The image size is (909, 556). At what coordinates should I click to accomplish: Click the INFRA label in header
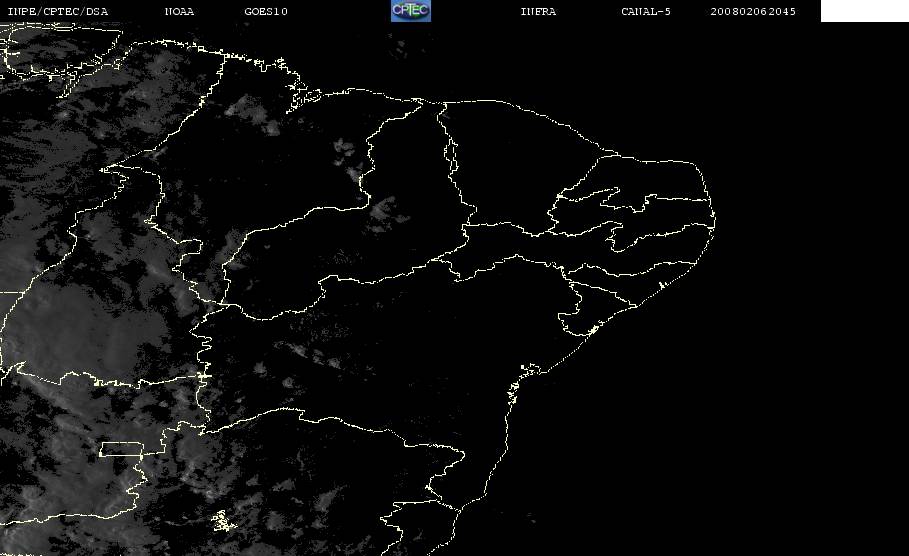(538, 12)
